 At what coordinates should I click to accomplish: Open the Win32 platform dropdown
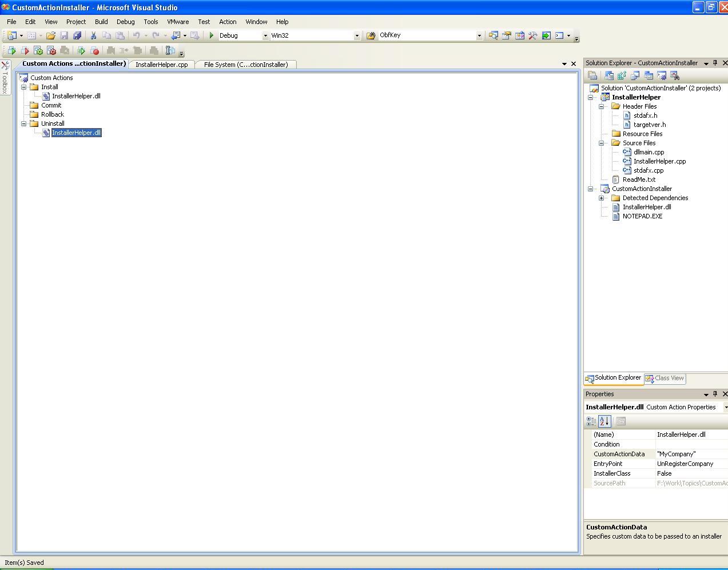[357, 35]
